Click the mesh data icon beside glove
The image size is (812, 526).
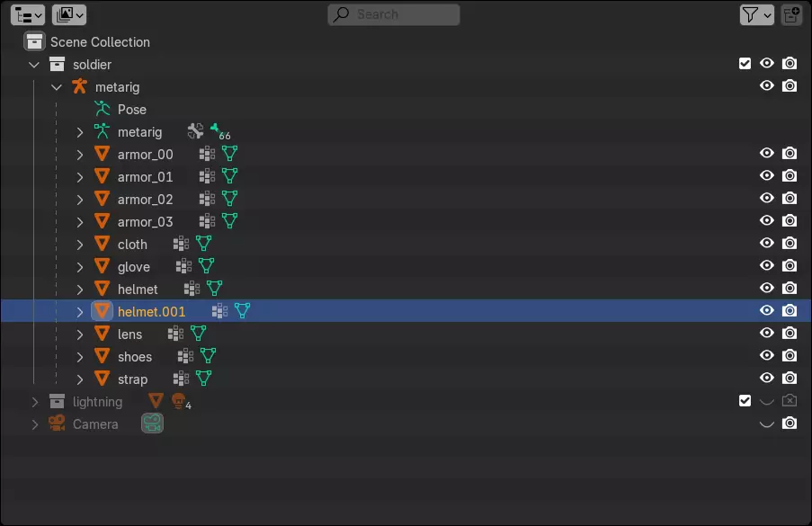(x=206, y=267)
